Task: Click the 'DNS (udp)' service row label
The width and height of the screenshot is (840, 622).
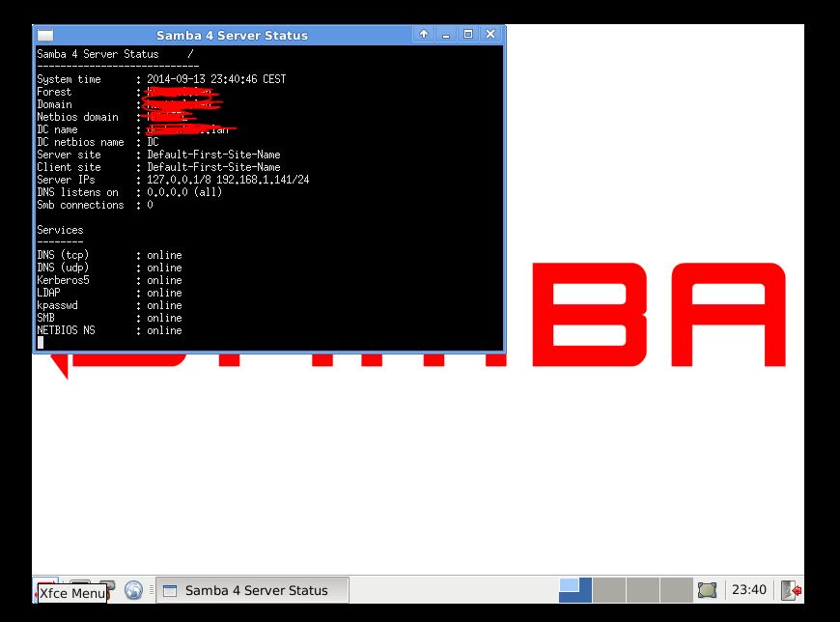Action: tap(63, 268)
